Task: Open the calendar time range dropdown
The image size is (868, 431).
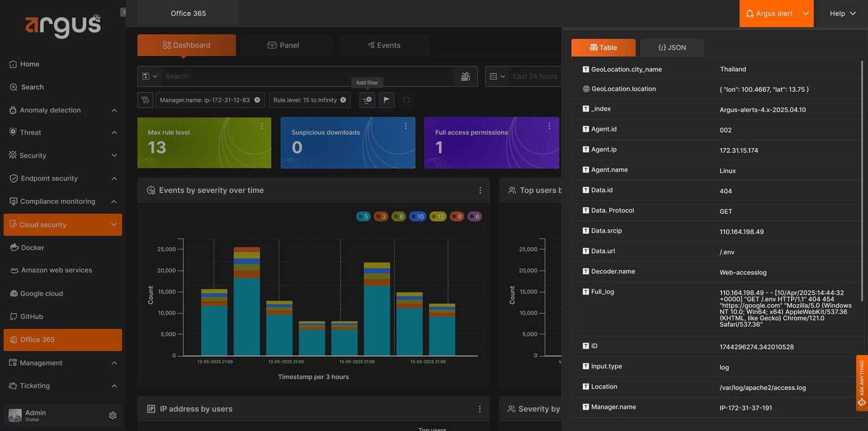Action: click(x=497, y=76)
